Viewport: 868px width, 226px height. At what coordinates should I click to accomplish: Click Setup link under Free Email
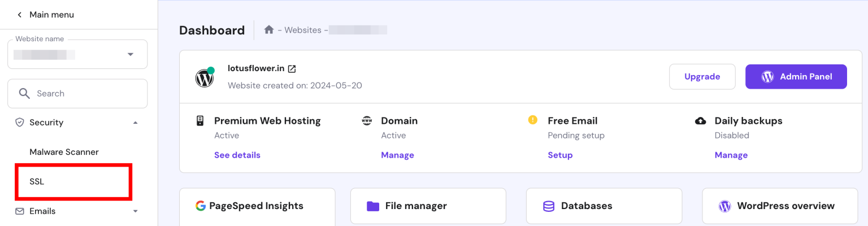[560, 155]
